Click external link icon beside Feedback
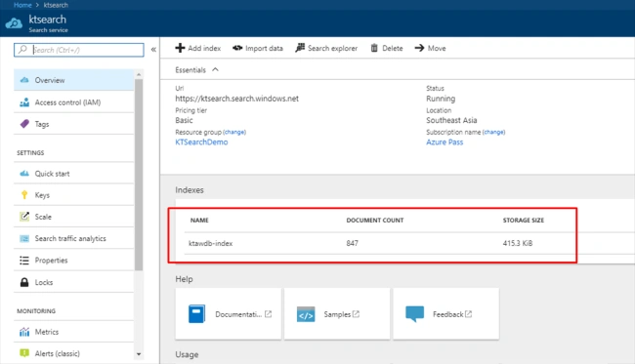This screenshot has width=635, height=364. coord(468,314)
